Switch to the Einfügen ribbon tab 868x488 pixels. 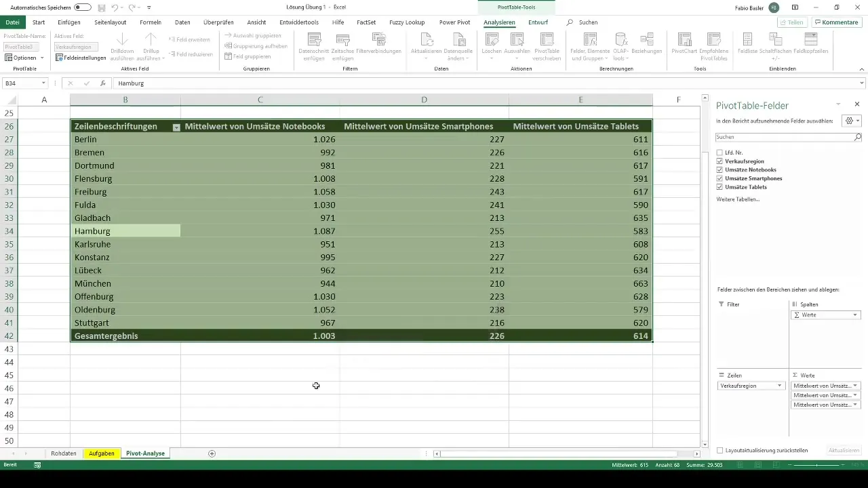pos(69,22)
